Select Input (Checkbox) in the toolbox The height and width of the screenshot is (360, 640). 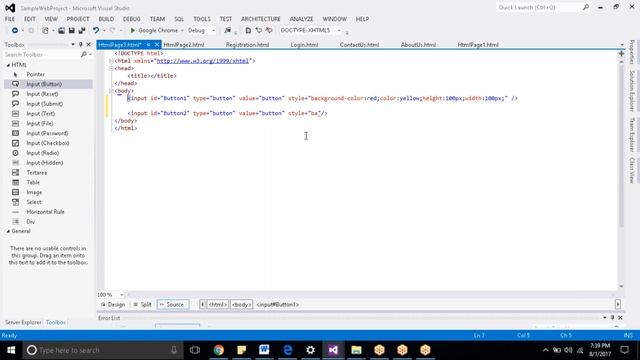click(x=48, y=143)
